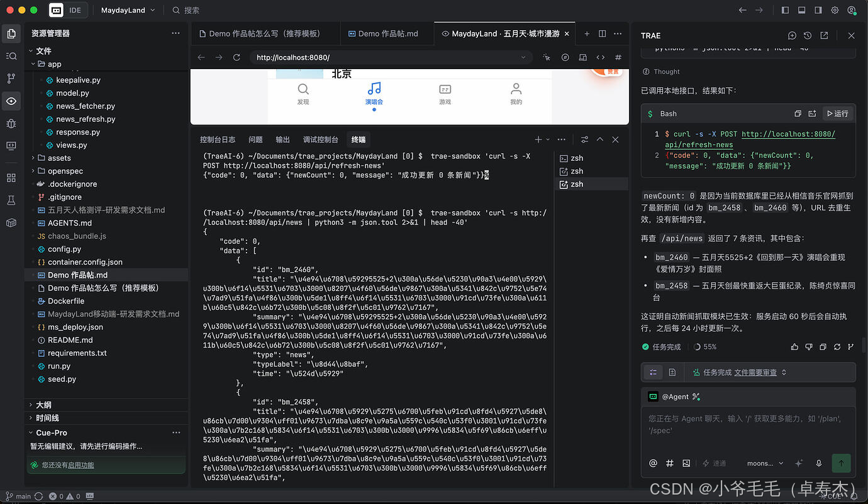Image resolution: width=868 pixels, height=504 pixels.
Task: Open the Testing flask icon in the activity bar
Action: 11,200
